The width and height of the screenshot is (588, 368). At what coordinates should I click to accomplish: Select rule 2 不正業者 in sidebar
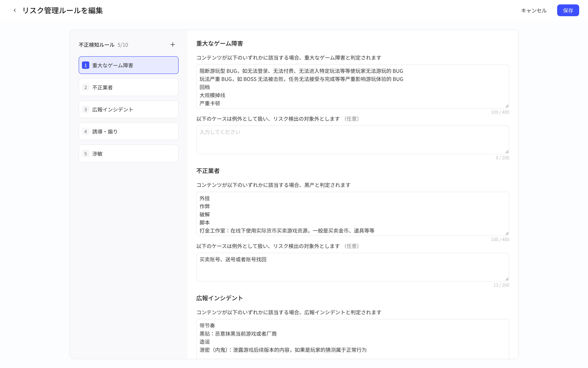click(x=129, y=87)
